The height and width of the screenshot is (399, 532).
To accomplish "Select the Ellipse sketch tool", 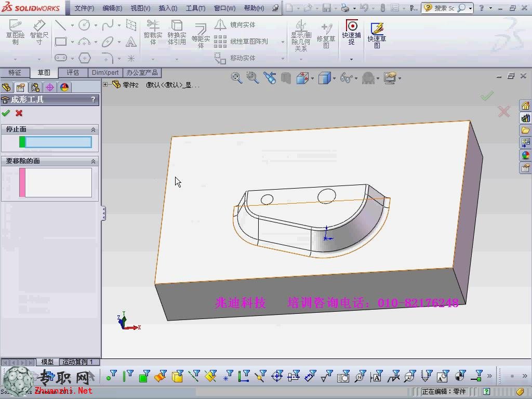I will pyautogui.click(x=108, y=42).
